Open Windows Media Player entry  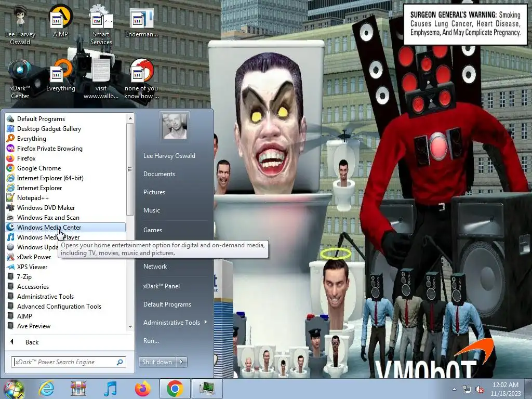coord(65,237)
